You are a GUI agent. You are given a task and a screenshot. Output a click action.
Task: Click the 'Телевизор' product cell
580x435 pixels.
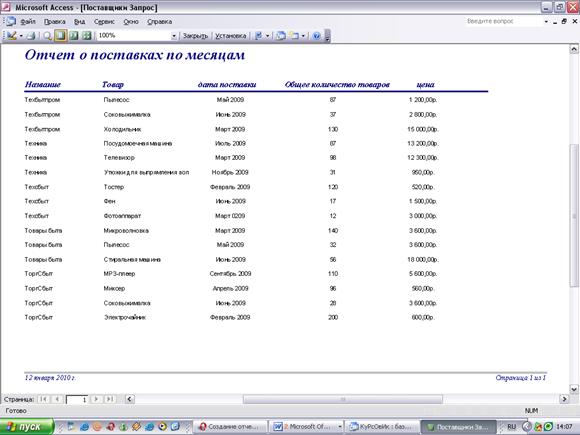(119, 158)
